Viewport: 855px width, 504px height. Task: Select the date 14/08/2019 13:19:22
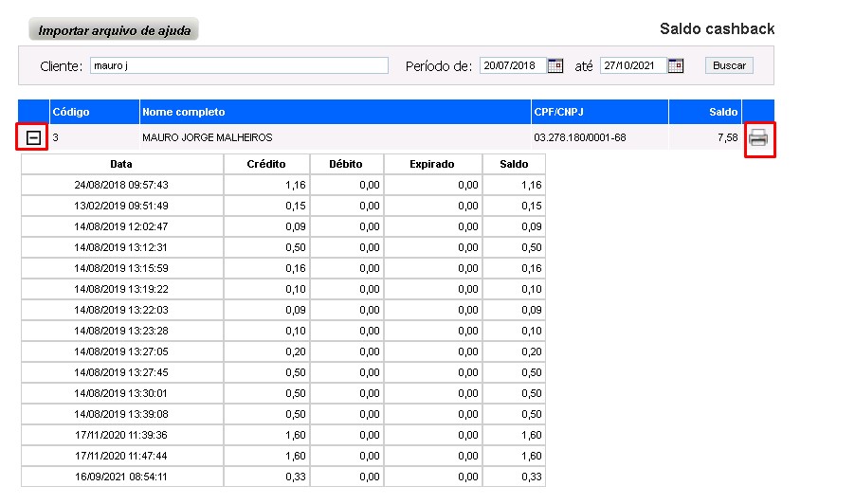tap(121, 289)
